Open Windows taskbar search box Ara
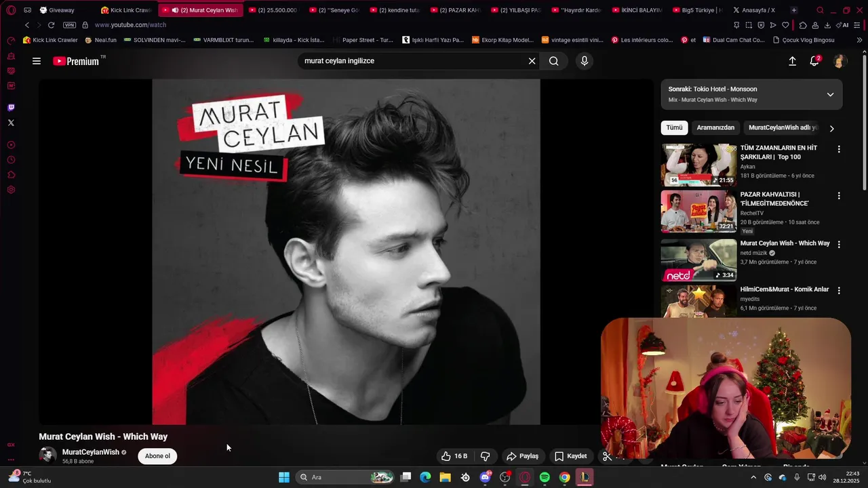Screen dimensions: 868x488 tap(346, 477)
